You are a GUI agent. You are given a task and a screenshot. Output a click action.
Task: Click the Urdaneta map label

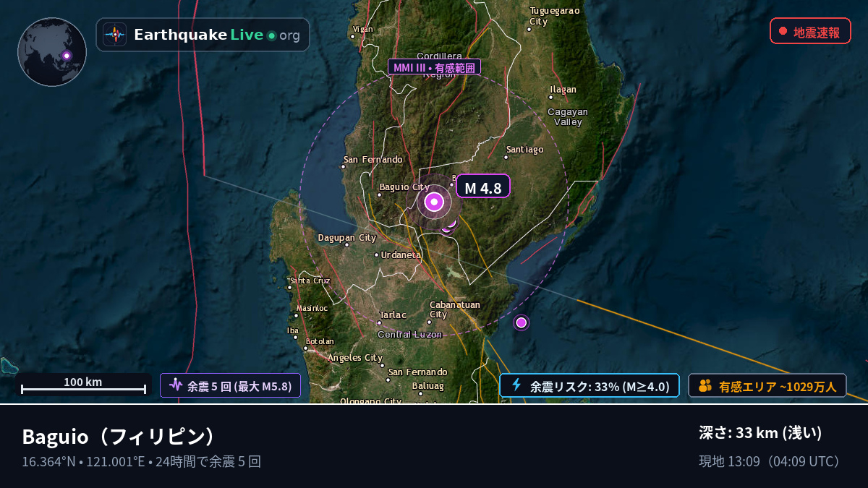401,254
